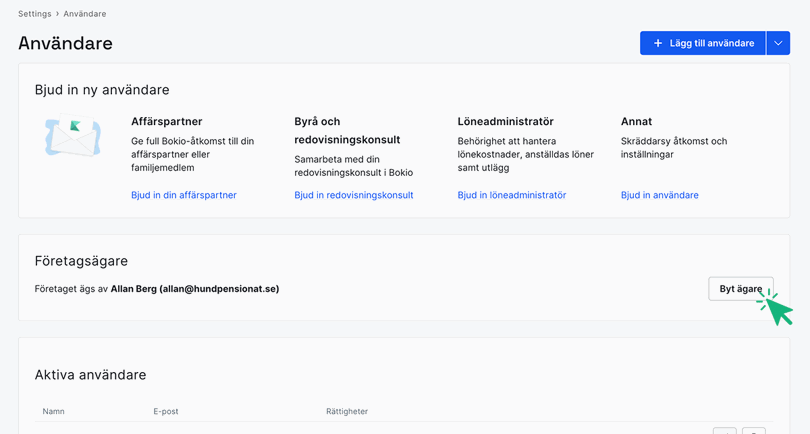The width and height of the screenshot is (810, 434).
Task: Click the Annat heading
Action: [636, 121]
